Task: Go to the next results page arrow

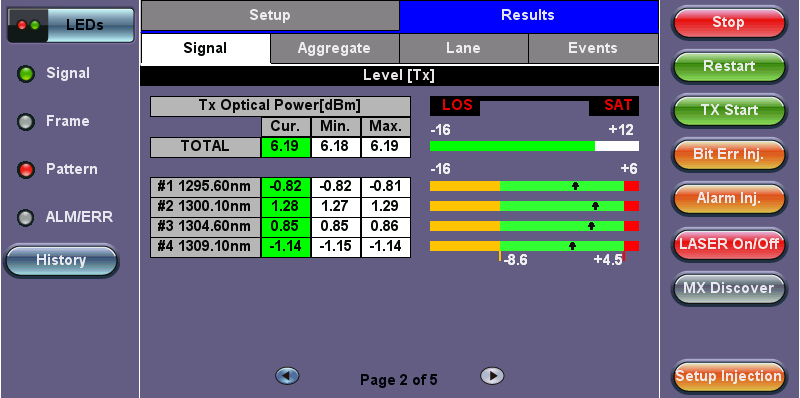Action: click(492, 376)
